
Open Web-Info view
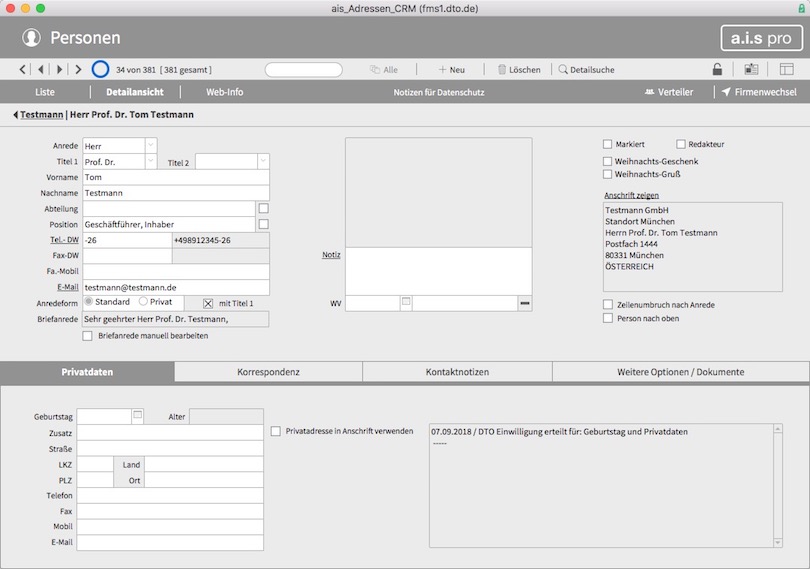(x=225, y=92)
